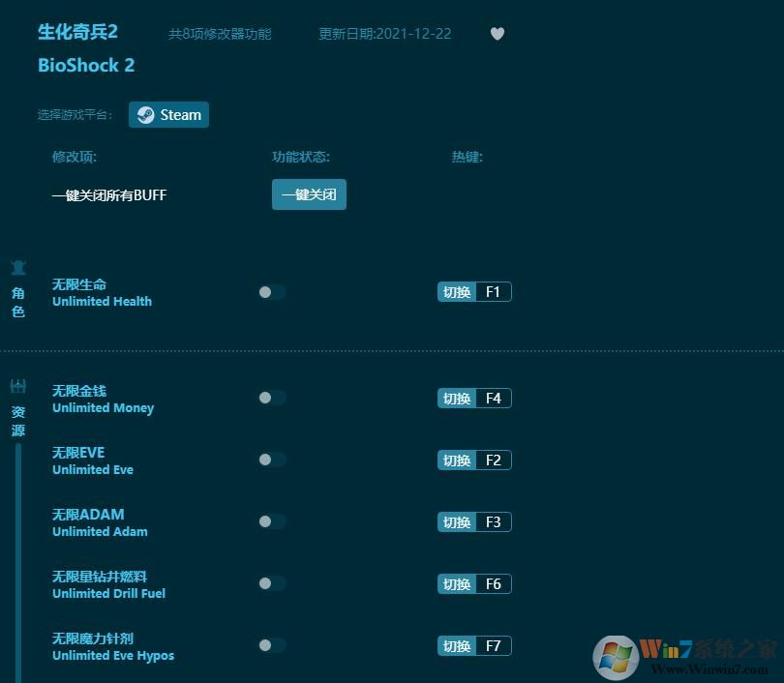Toggle Unlimited Adam on
Screen dimensions: 784x683
pyautogui.click(x=271, y=521)
